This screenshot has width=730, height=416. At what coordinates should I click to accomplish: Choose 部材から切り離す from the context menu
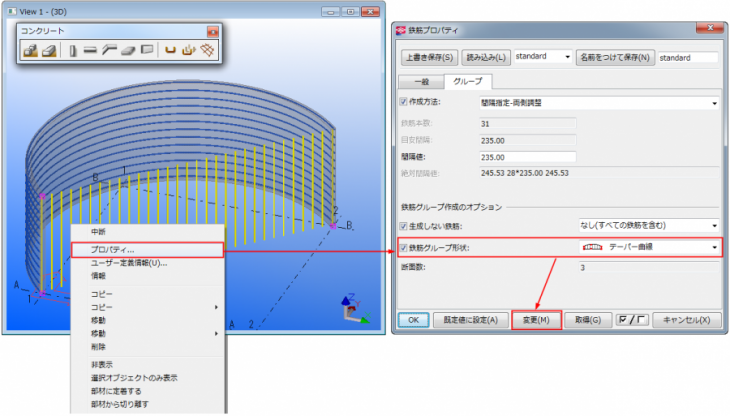click(149, 404)
